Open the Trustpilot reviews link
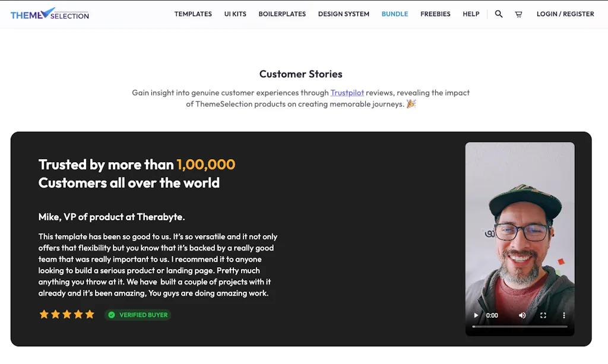Viewport: 608px width, 364px height. [x=347, y=93]
